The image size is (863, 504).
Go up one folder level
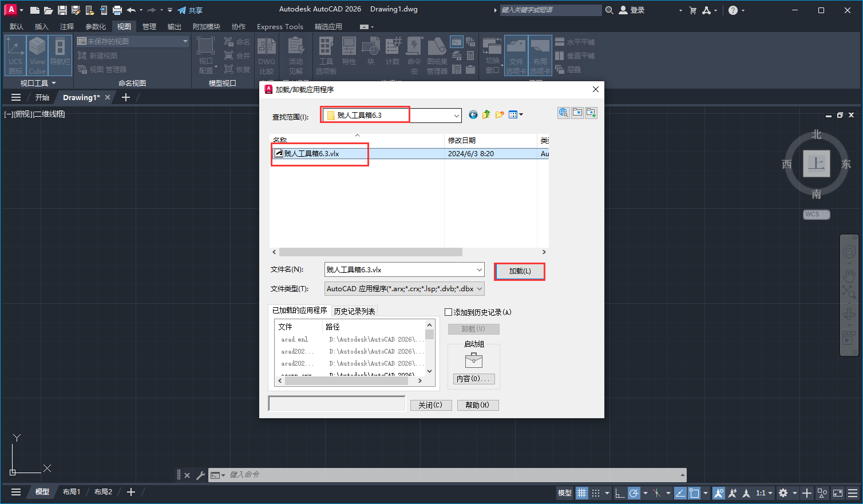(486, 115)
